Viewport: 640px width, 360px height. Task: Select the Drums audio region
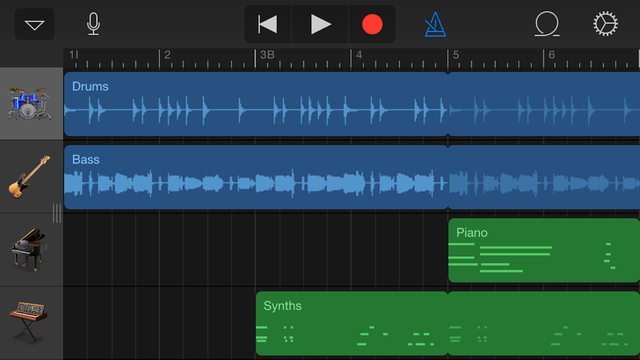pos(256,104)
